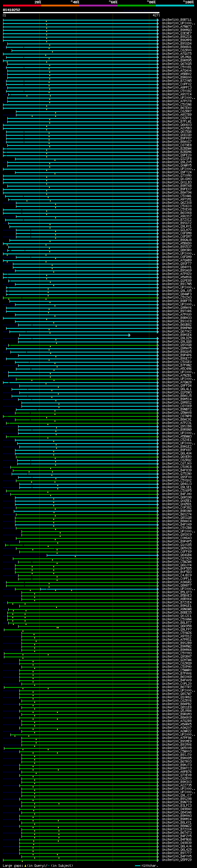Open hit UniRef100_B9RM95

176,60
